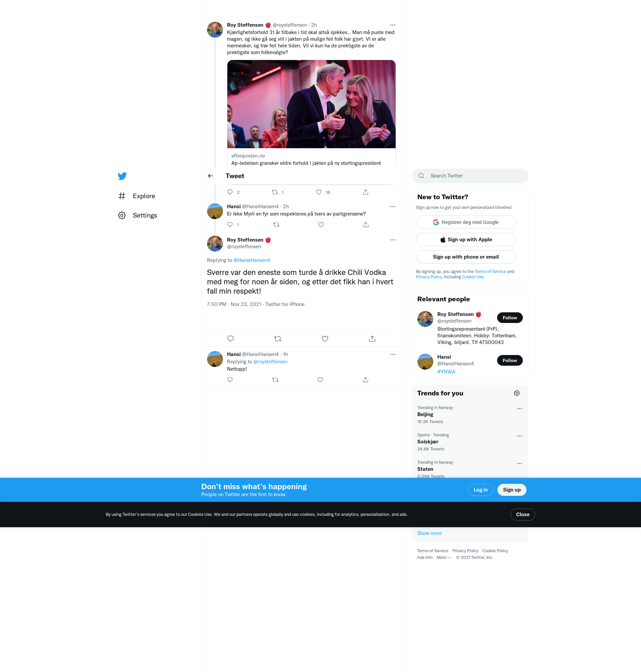Screen dimensions: 641x672
Task: Share the Chili Vodka tweet
Action: coord(372,339)
